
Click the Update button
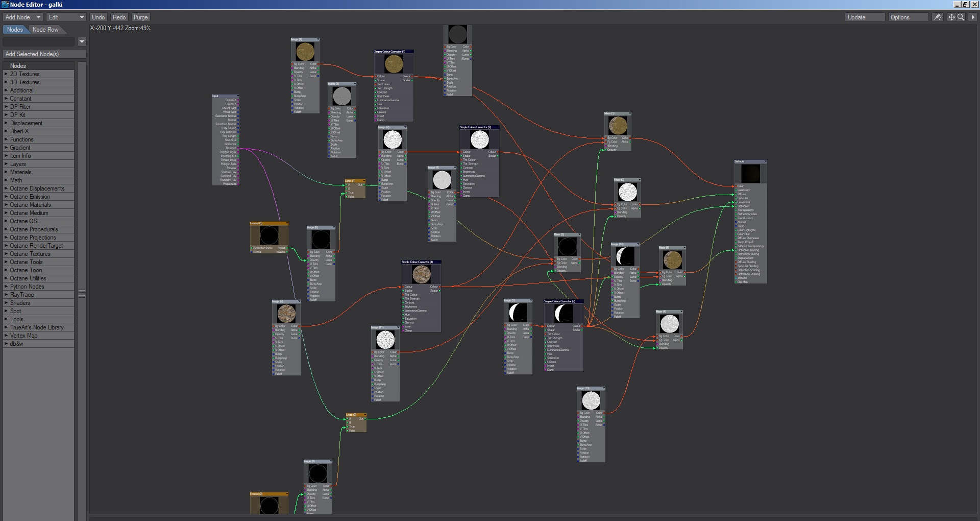tap(864, 17)
